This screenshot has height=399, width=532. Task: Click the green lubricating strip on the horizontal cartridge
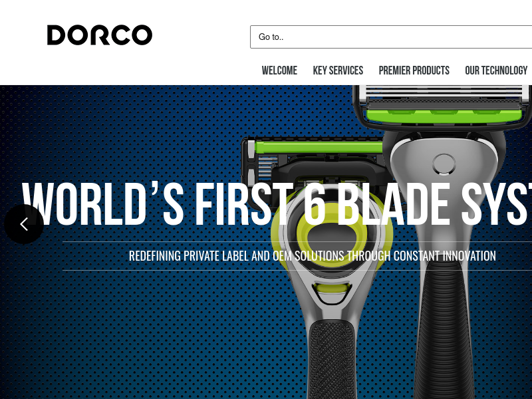[x=319, y=147]
